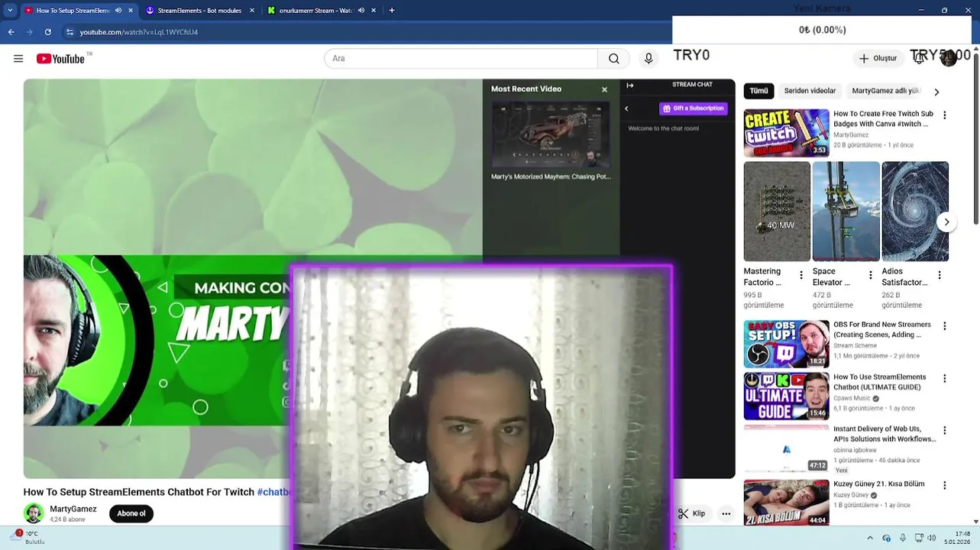Mute the onurkamerrr Stream tab audio
Viewport: 980px width, 550px height.
click(362, 11)
